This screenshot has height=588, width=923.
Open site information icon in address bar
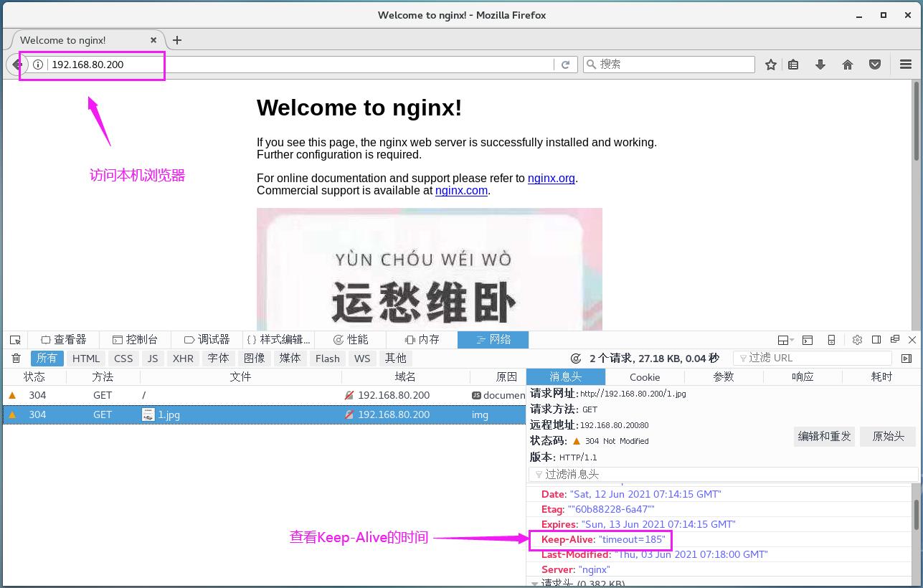(38, 65)
